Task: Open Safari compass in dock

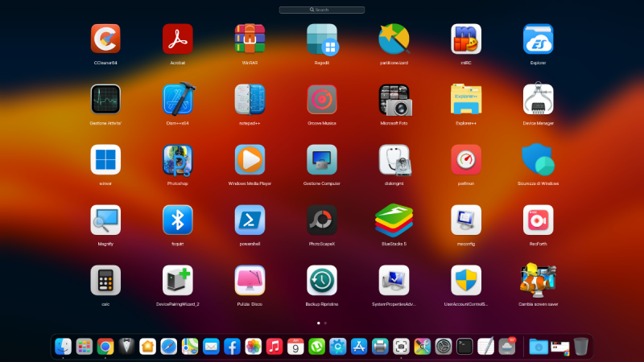Action: pos(169,347)
